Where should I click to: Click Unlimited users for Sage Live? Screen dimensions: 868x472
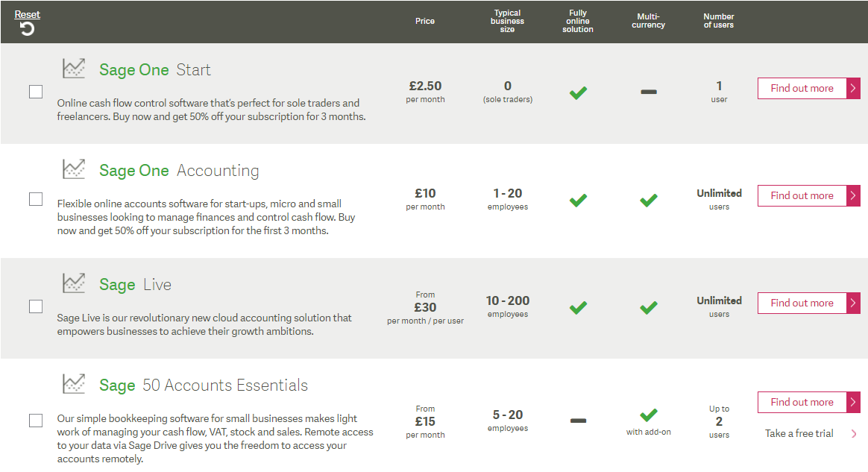coord(719,306)
